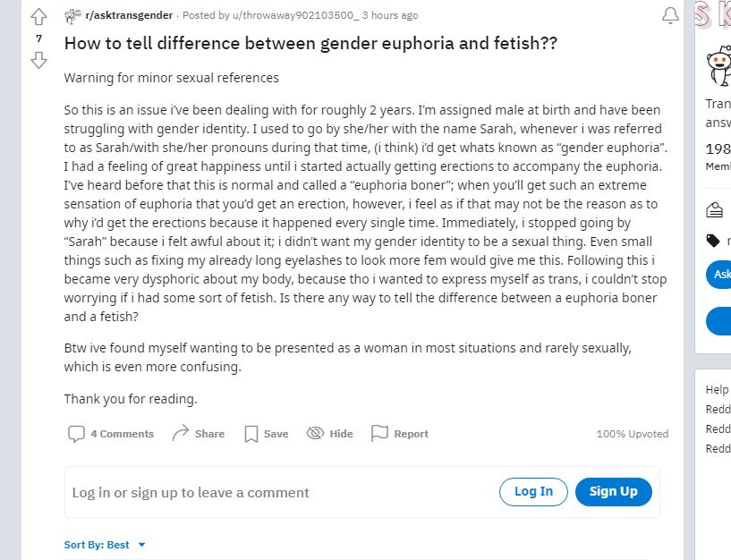
Task: Click the sidebar tag icon
Action: [x=713, y=241]
